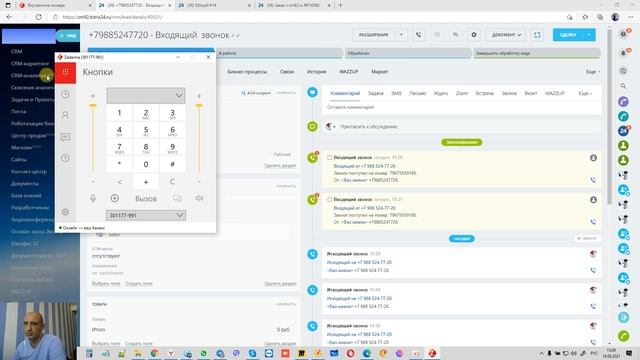This screenshot has height=360, width=640.
Task: Click the purple phone icon in right sidebar
Action: pos(623,102)
